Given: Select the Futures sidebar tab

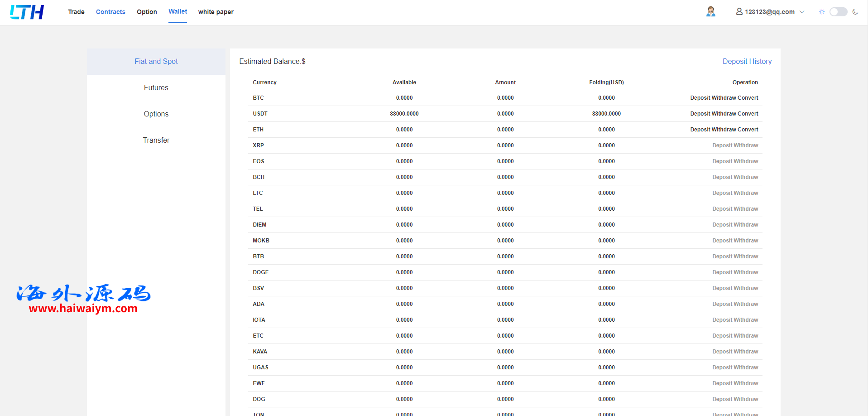Looking at the screenshot, I should click(x=156, y=87).
